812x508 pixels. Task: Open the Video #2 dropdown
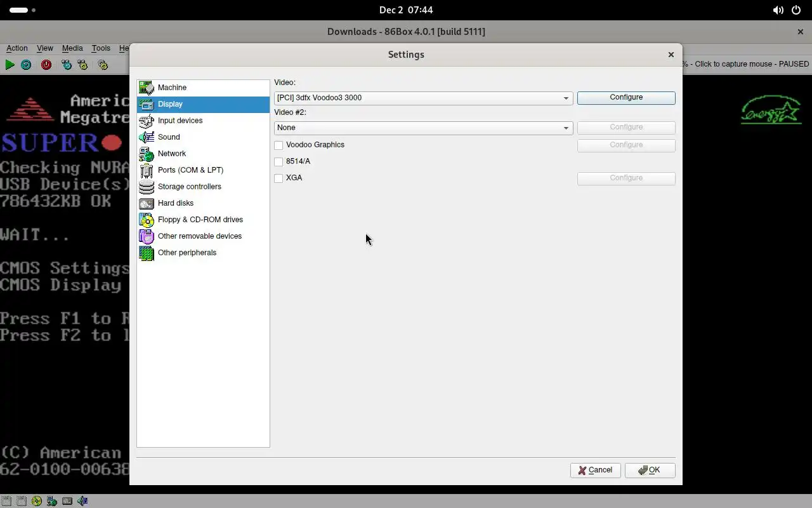pyautogui.click(x=423, y=128)
